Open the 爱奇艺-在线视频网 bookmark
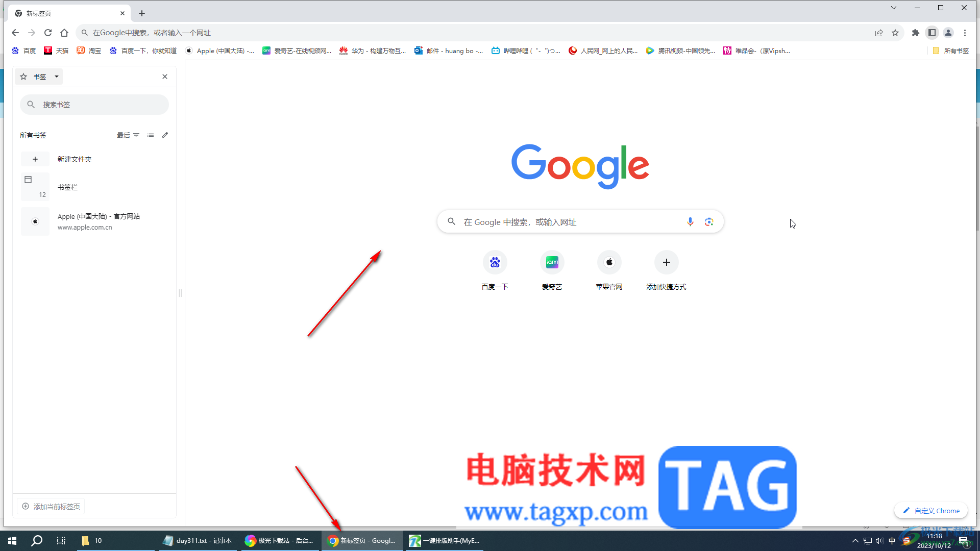 (297, 51)
